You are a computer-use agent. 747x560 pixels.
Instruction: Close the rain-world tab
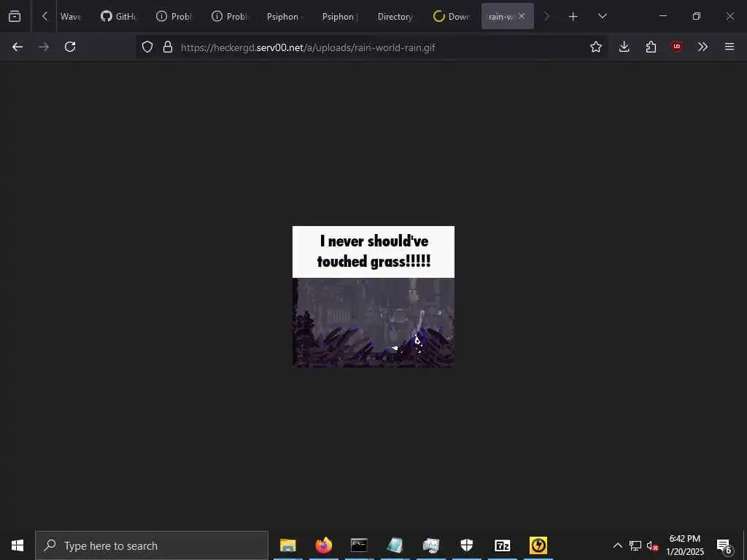tap(522, 16)
